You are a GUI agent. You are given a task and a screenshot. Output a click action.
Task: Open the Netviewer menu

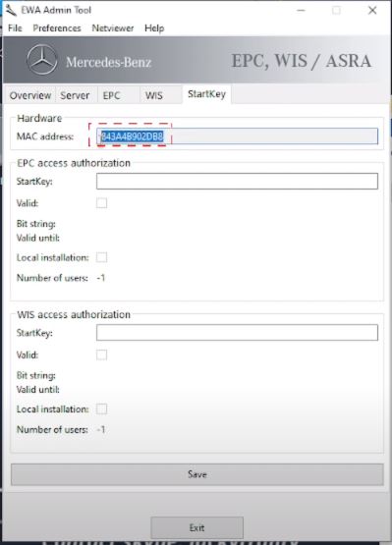[x=113, y=28]
